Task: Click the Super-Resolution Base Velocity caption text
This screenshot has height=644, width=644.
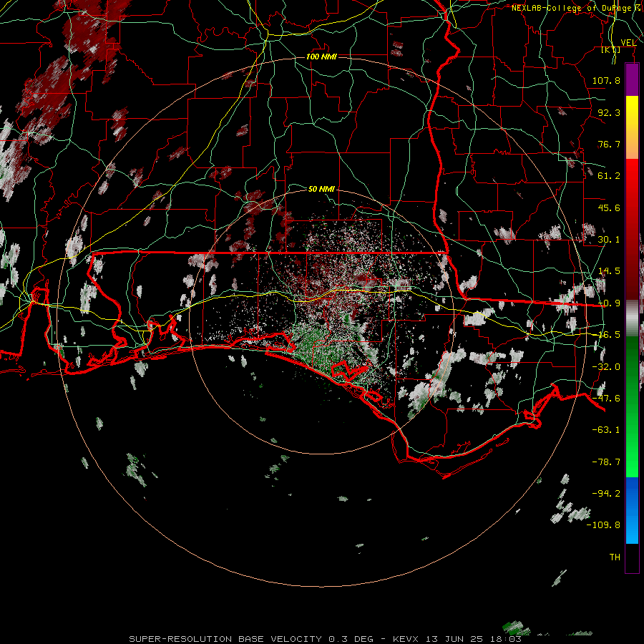Action: tap(326, 639)
